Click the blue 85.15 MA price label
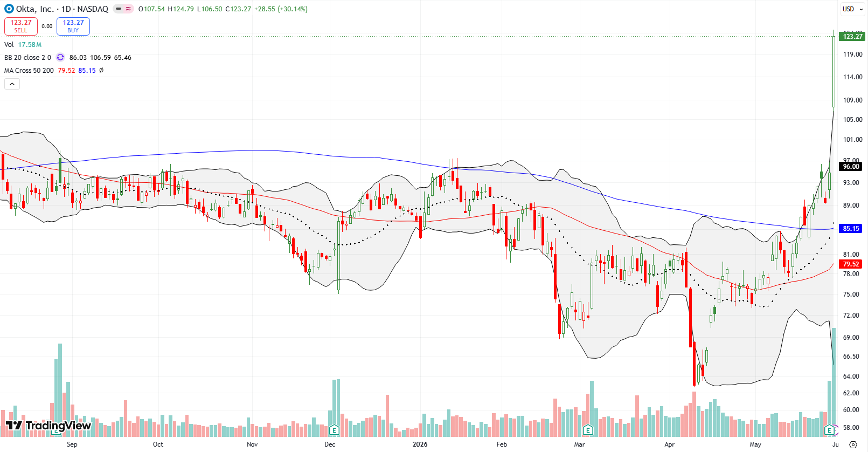 pyautogui.click(x=851, y=229)
